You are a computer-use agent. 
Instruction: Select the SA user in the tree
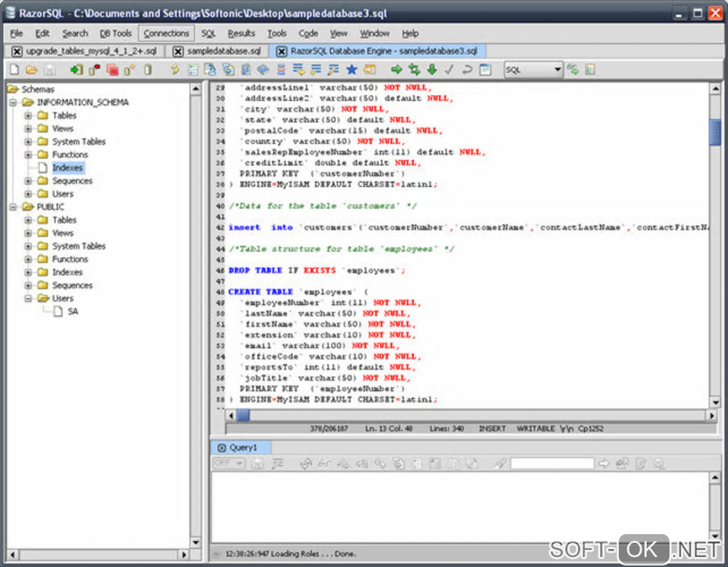[x=73, y=311]
